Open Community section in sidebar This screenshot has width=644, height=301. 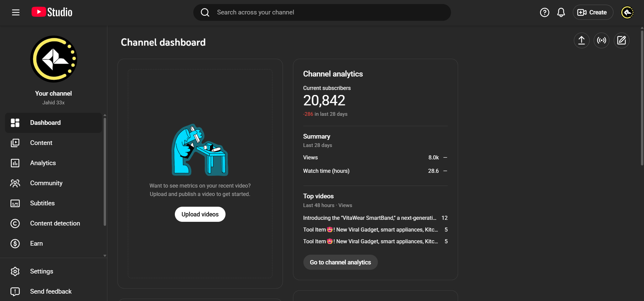(46, 183)
